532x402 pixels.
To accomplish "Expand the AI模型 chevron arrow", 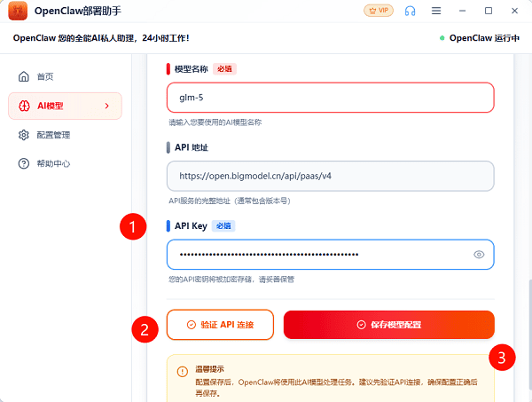I will [107, 106].
